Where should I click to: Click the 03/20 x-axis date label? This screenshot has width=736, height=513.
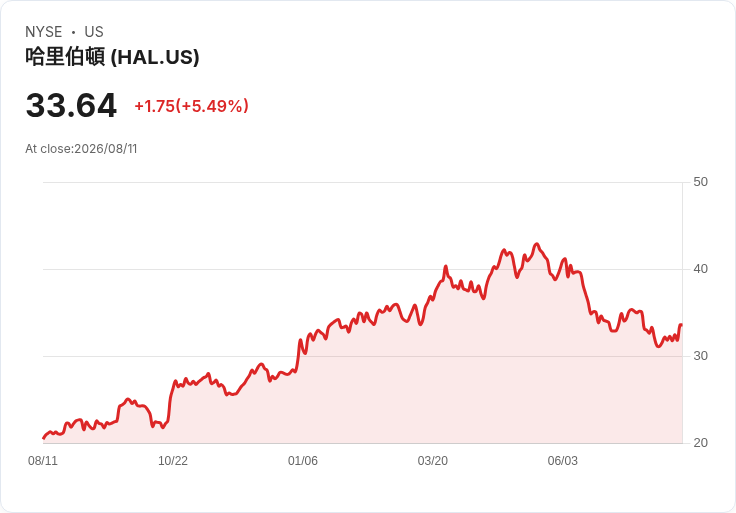(433, 460)
